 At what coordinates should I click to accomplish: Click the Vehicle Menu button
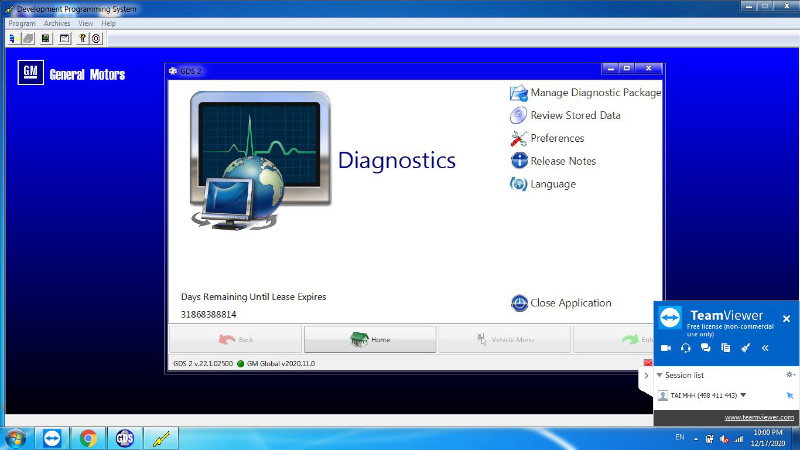coord(505,339)
